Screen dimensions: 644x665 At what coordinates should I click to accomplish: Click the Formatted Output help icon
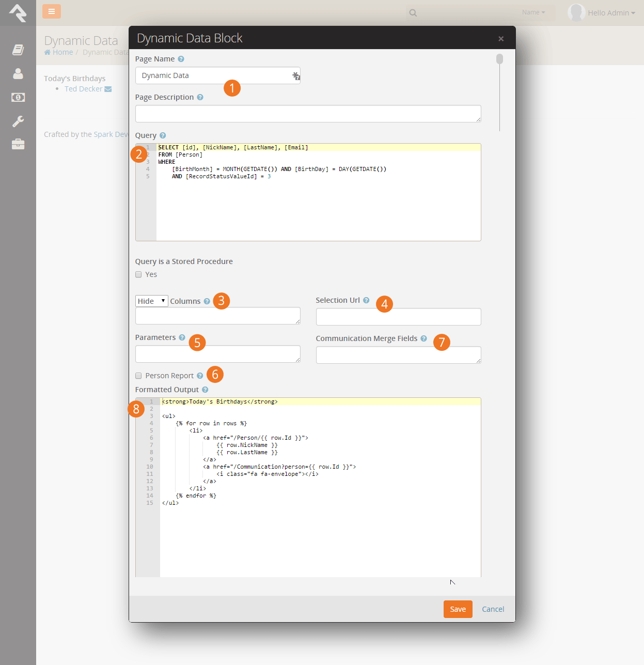205,390
